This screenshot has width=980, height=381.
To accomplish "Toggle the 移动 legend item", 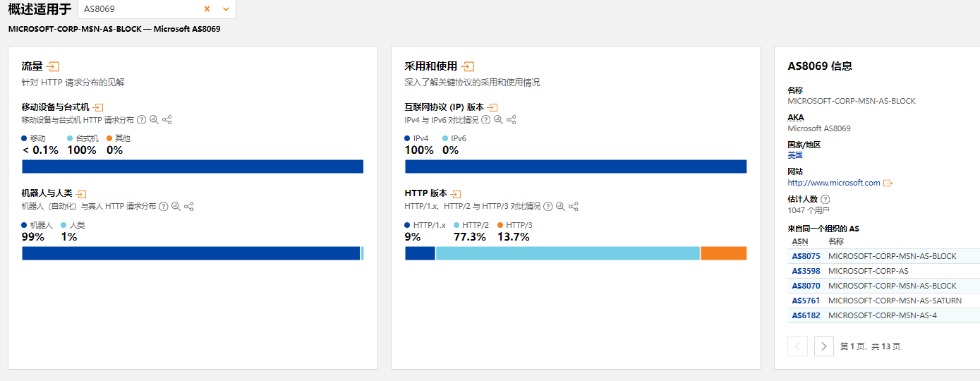I will 33,138.
